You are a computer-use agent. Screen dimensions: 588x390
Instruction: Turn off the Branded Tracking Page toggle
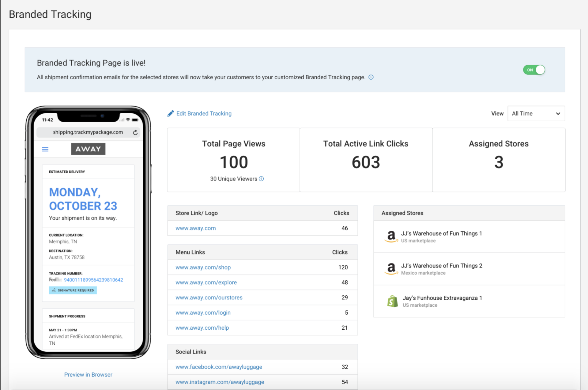point(534,70)
